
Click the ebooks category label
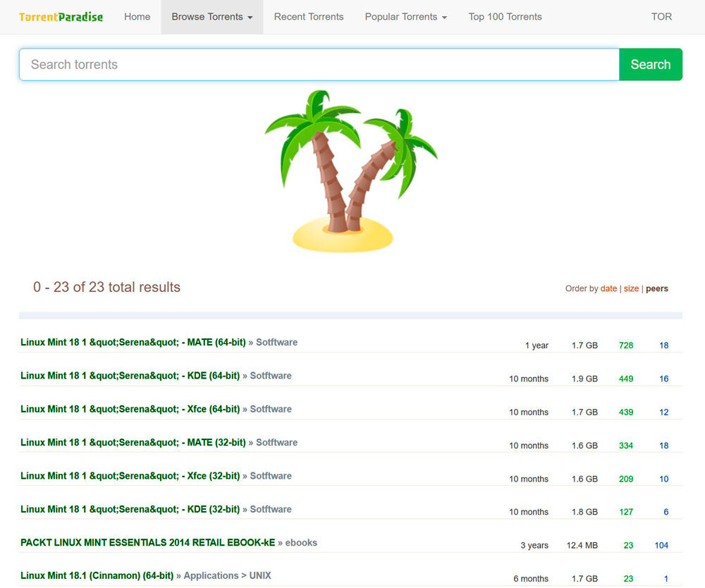point(301,543)
